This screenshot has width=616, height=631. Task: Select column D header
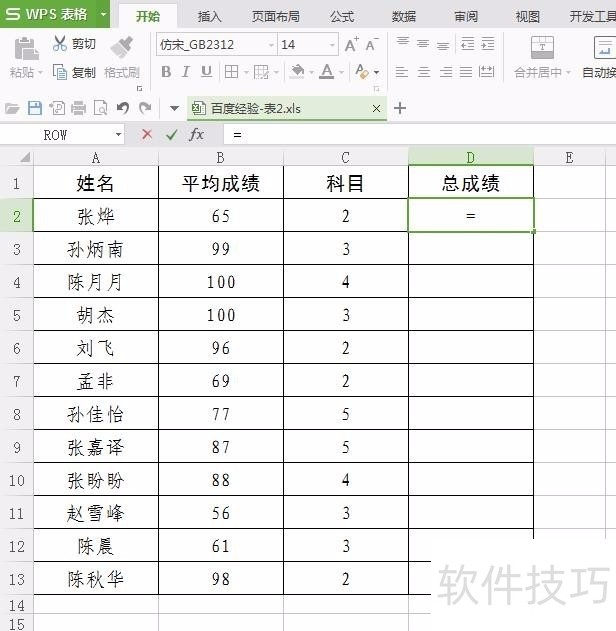[x=471, y=157]
